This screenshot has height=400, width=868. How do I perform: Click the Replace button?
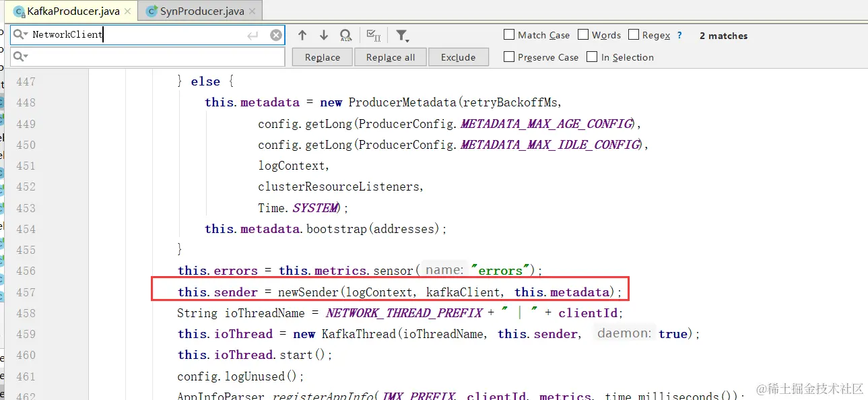click(323, 57)
